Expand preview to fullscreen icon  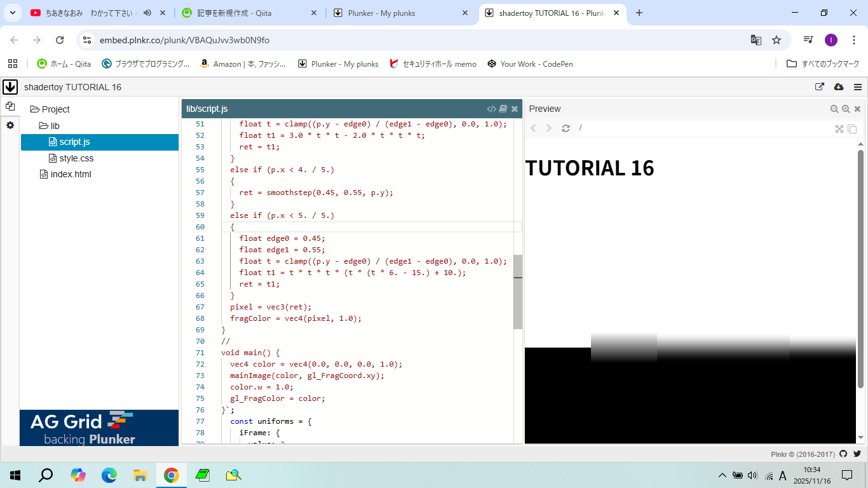point(839,128)
